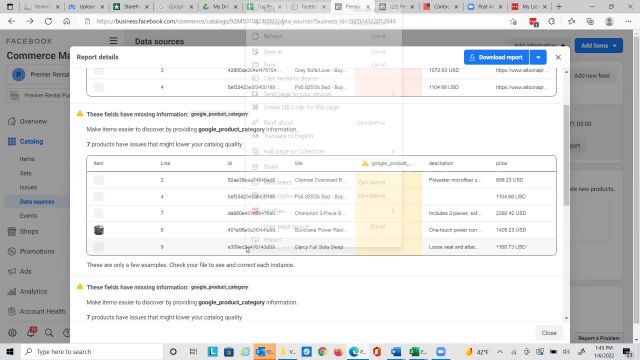Screen dimensions: 640x360
Task: Open Events under Catalog
Action: pyautogui.click(x=29, y=216)
